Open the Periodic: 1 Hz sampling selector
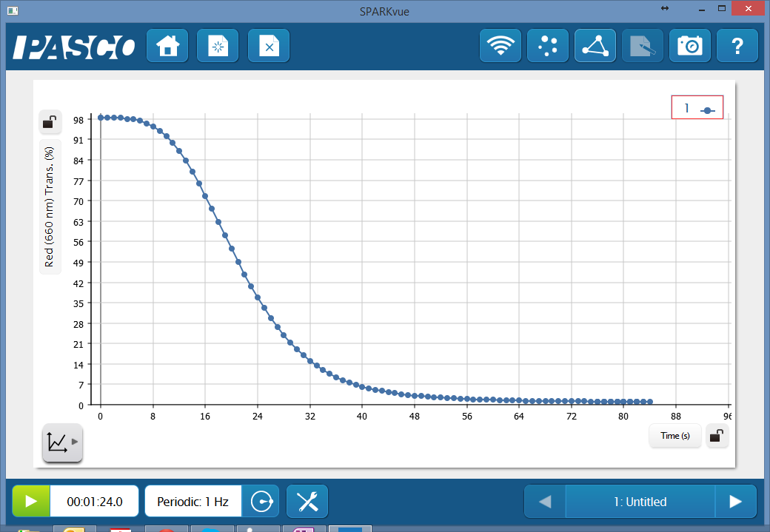 pos(192,501)
